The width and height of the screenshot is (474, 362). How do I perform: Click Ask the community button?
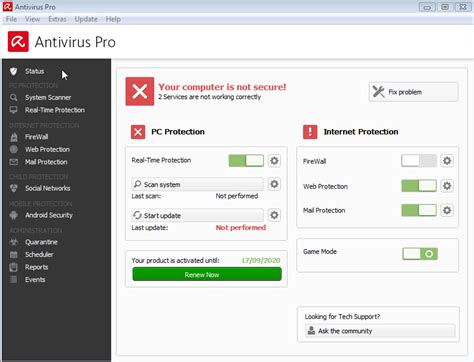point(380,331)
